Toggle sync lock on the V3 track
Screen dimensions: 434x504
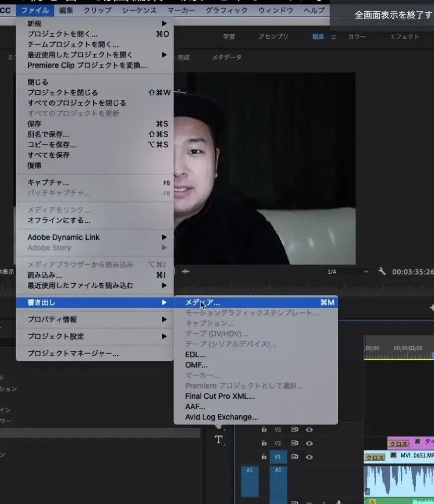pos(294,429)
